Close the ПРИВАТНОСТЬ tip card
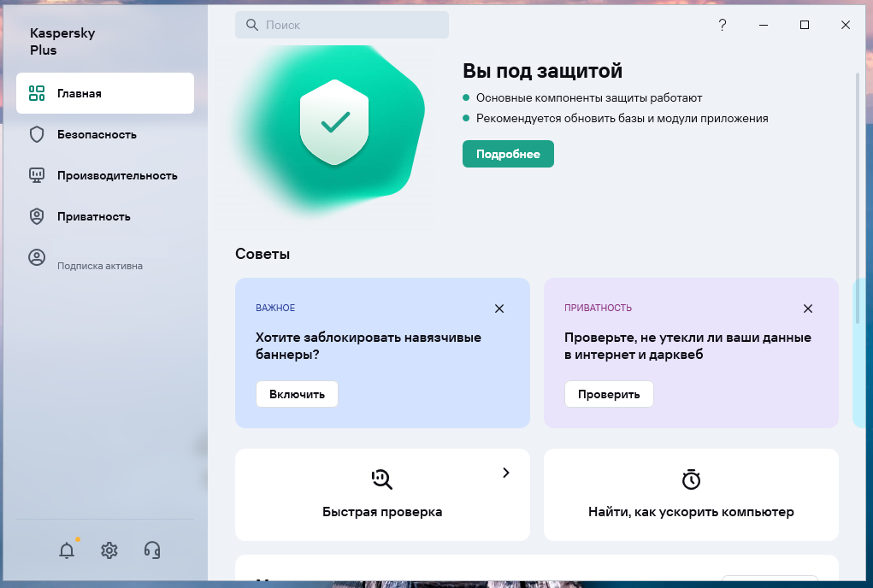The image size is (873, 588). [x=808, y=309]
